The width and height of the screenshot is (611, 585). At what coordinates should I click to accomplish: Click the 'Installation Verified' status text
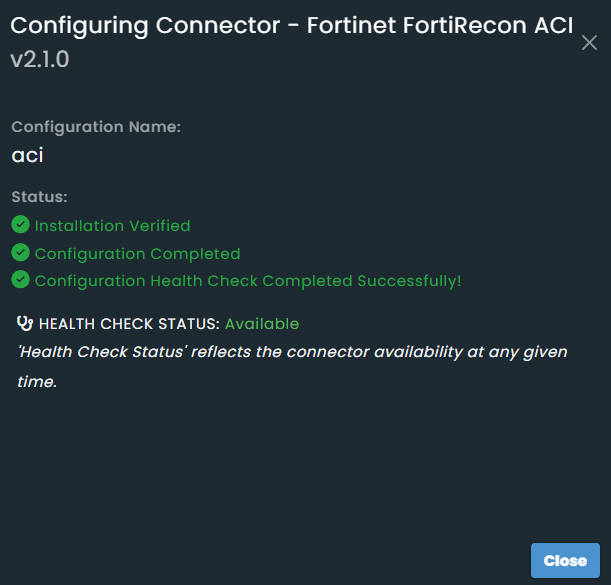(112, 226)
